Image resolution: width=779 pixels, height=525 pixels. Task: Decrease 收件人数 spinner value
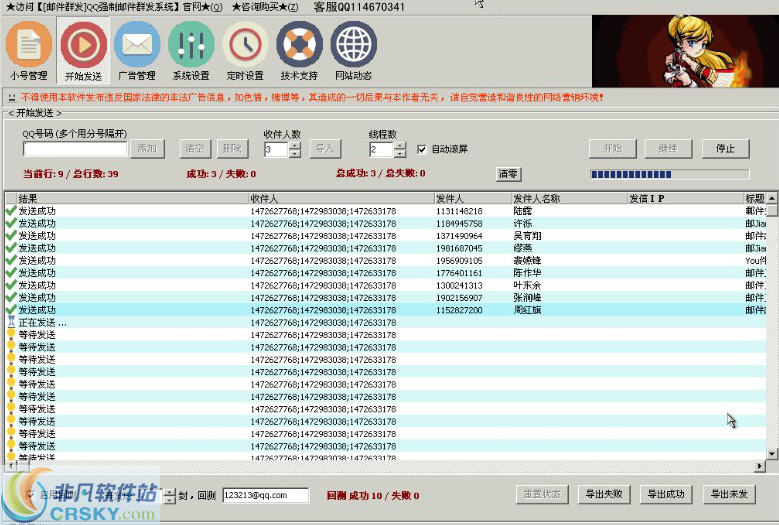[295, 153]
